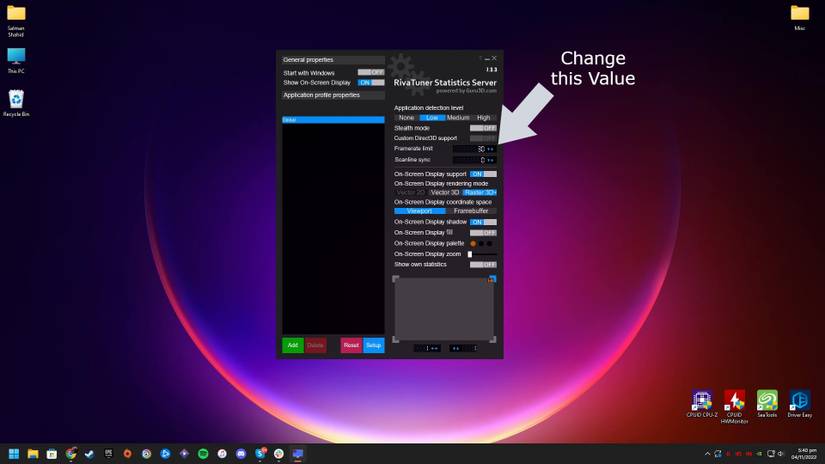Open Spotify from the taskbar
825x464 pixels.
[203, 453]
